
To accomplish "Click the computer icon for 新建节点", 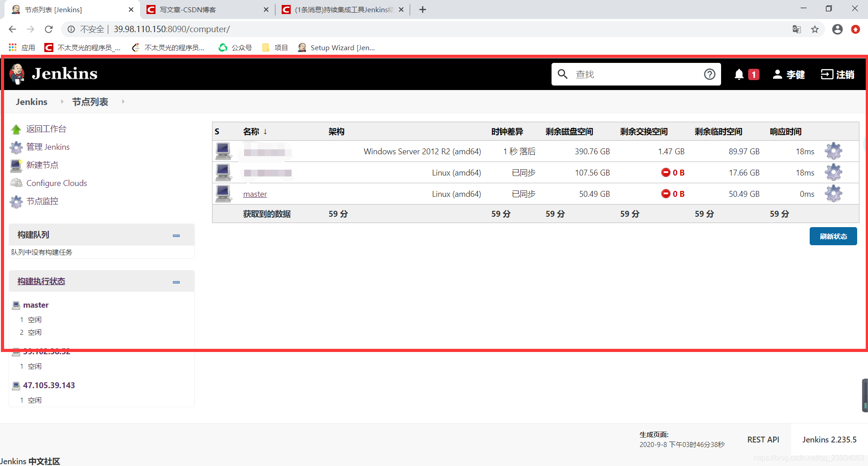I will click(x=16, y=166).
